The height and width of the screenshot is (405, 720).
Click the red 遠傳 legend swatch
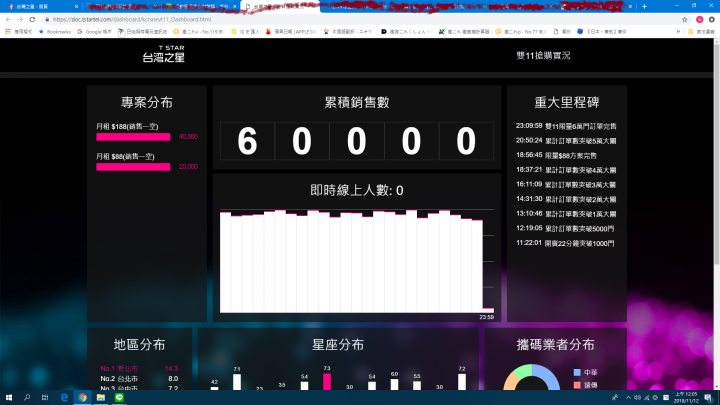pos(577,385)
